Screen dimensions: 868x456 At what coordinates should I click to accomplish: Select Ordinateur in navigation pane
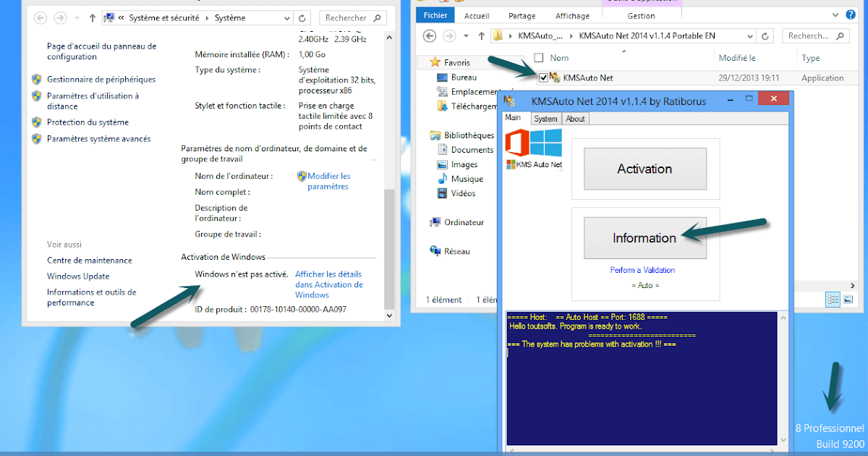tap(457, 222)
